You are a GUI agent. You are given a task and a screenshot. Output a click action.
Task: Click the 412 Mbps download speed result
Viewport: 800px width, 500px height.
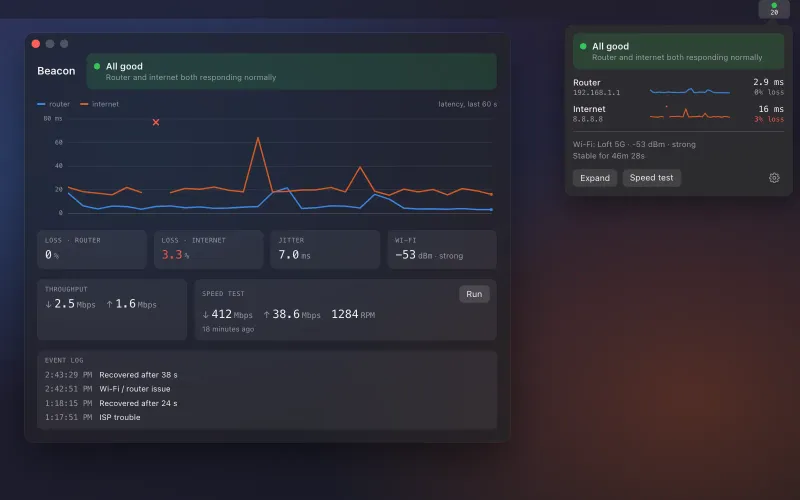[x=227, y=314]
